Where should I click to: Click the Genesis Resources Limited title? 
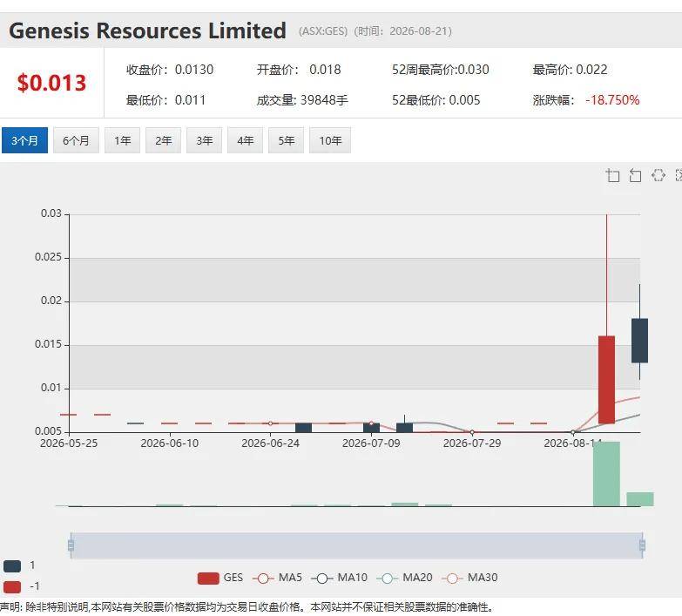coord(147,30)
